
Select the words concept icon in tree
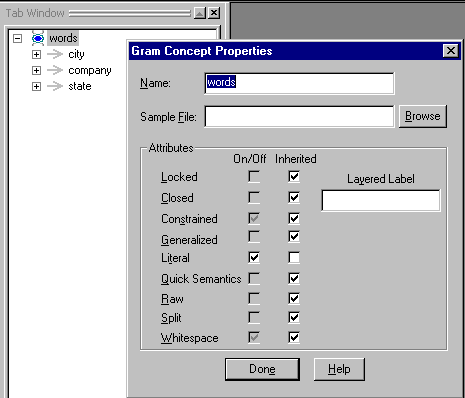point(38,38)
